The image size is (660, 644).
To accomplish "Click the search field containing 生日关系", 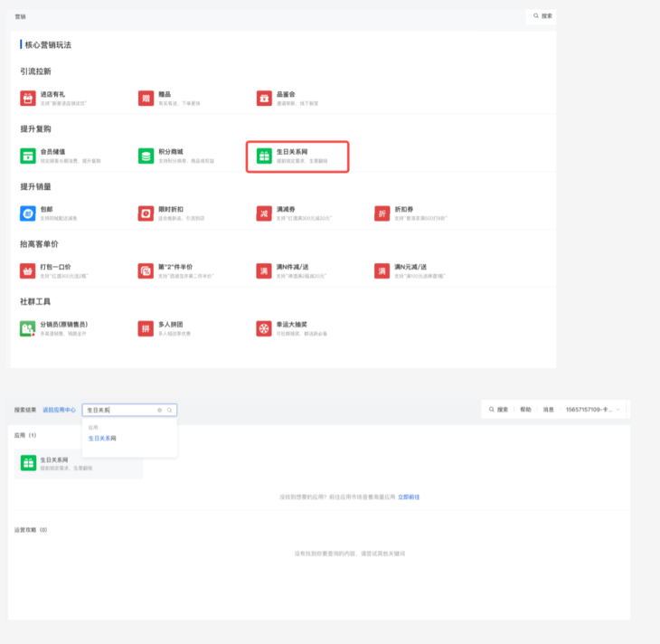I will tap(120, 410).
